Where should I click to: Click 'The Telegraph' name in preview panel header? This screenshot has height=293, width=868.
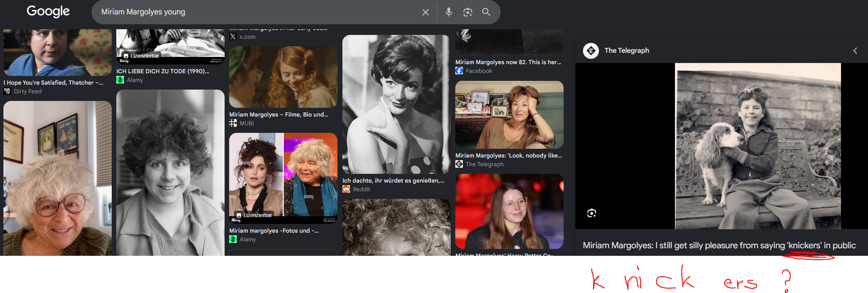point(627,50)
